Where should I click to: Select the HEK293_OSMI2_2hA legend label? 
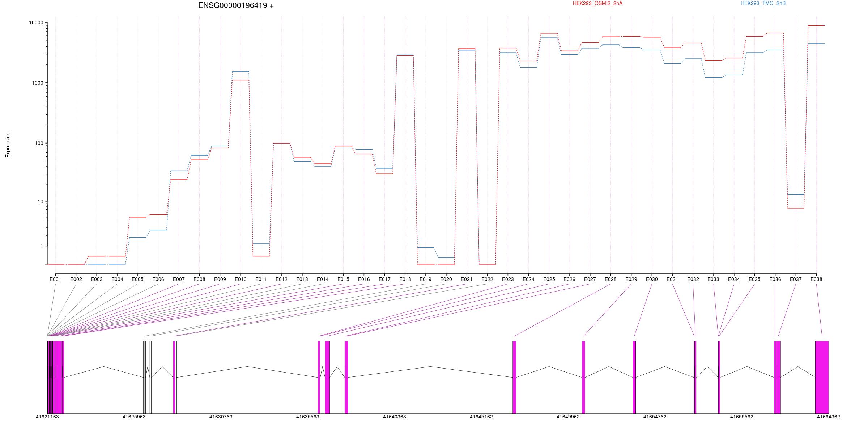tap(597, 3)
